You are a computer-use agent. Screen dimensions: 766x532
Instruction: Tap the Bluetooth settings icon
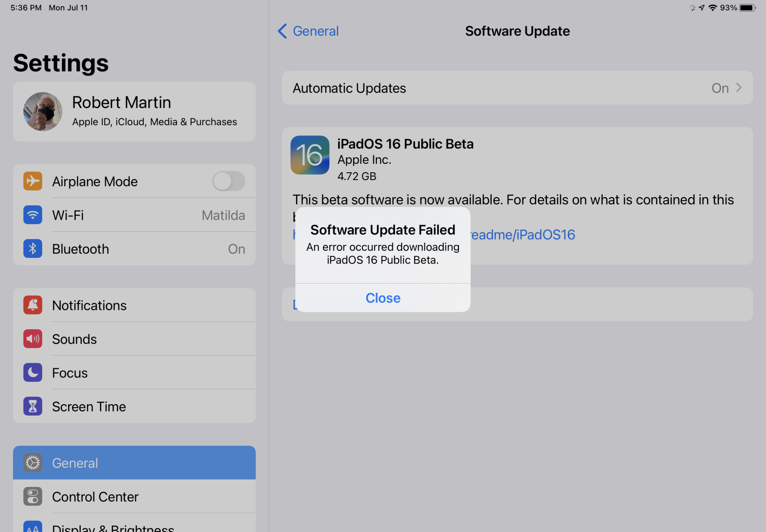(33, 248)
